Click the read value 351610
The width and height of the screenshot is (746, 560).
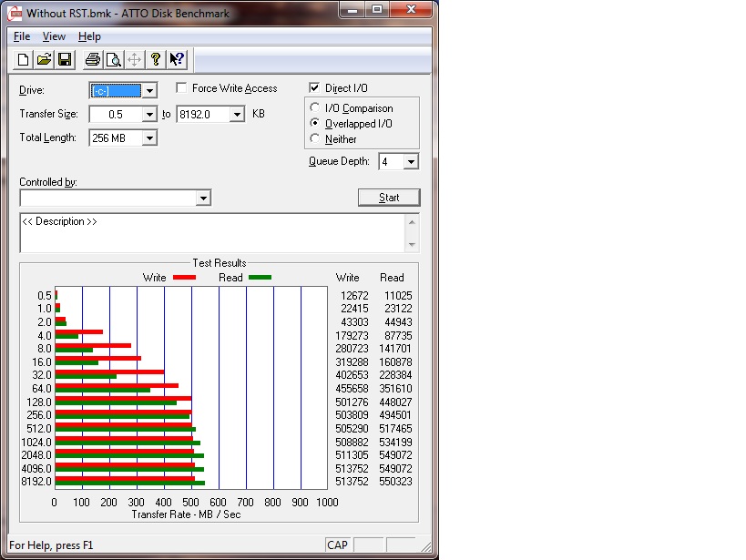[395, 389]
